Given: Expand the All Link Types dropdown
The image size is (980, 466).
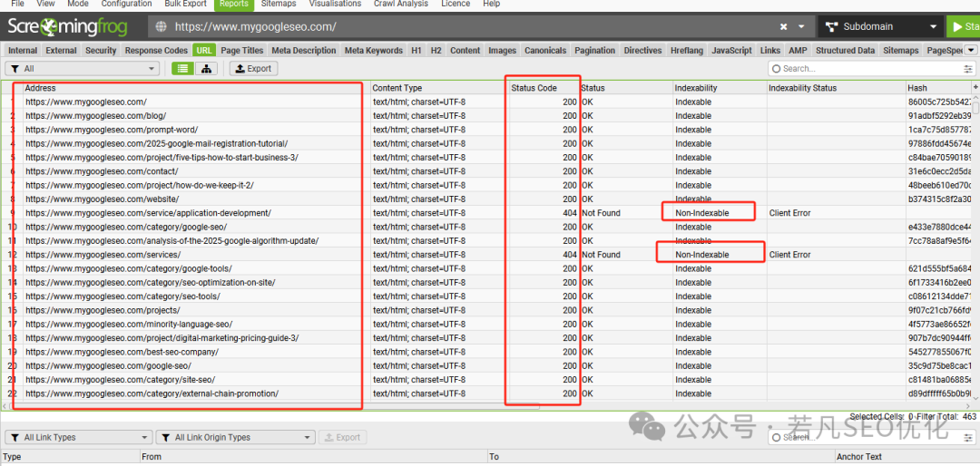Looking at the screenshot, I should tap(78, 437).
